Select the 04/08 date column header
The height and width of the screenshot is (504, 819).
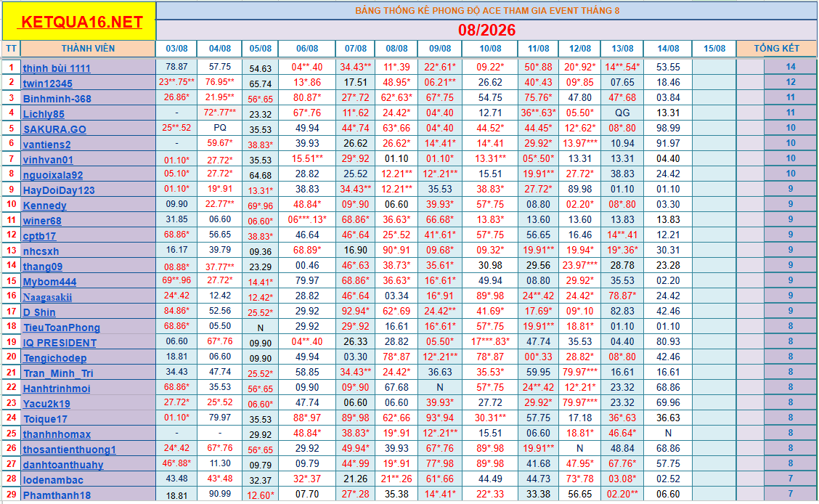[219, 49]
